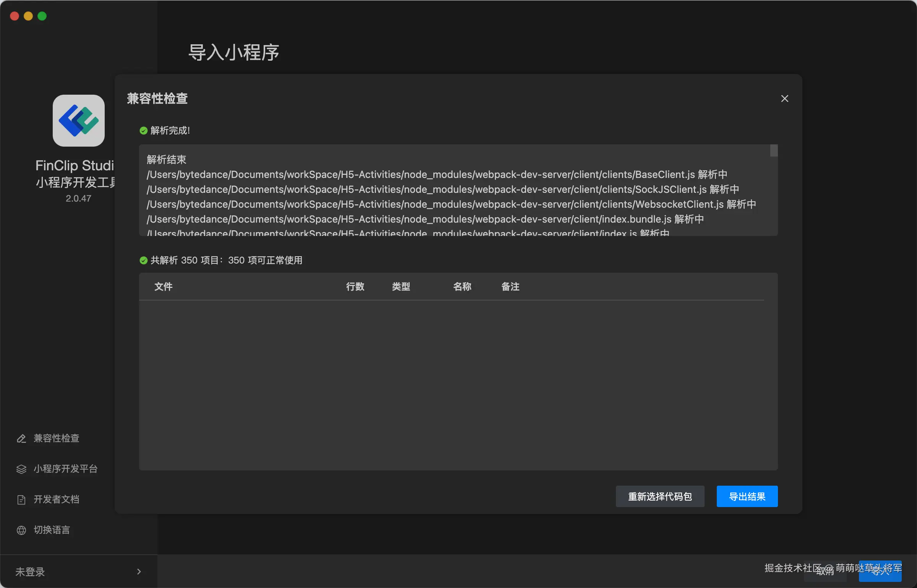Open 开发者文档 via the document icon
This screenshot has width=917, height=588.
tap(22, 499)
